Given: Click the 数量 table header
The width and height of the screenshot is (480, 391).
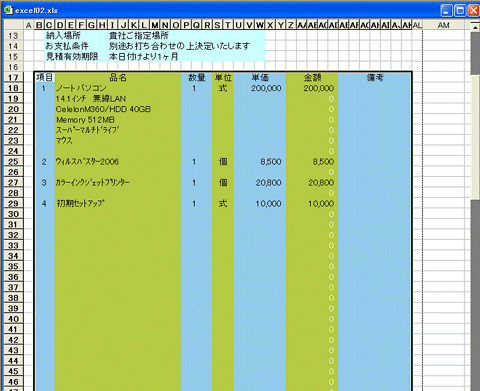Looking at the screenshot, I should (197, 78).
